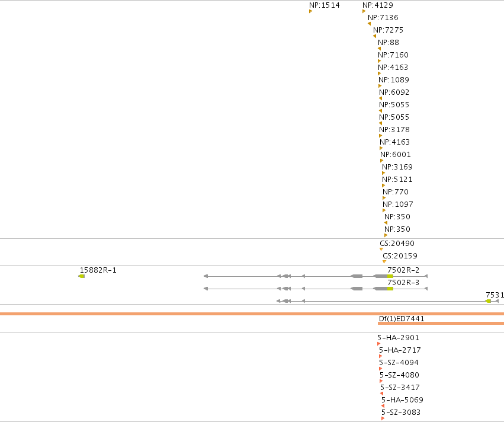Click the downward triangle under GS:20490

tap(381, 250)
